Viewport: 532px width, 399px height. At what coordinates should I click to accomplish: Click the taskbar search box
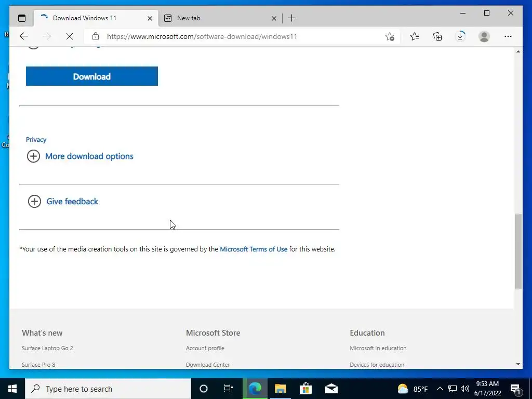point(108,389)
